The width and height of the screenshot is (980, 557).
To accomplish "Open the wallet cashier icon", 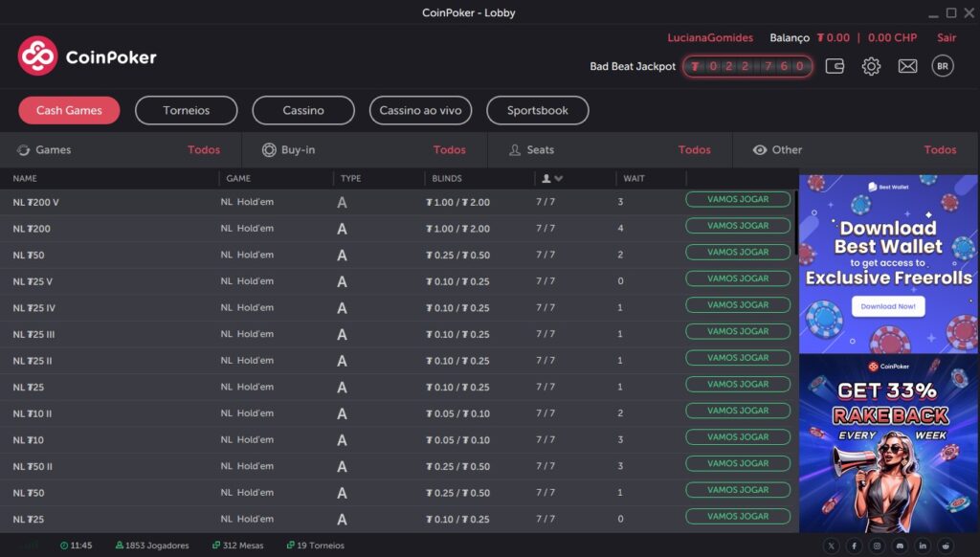I will tap(835, 66).
